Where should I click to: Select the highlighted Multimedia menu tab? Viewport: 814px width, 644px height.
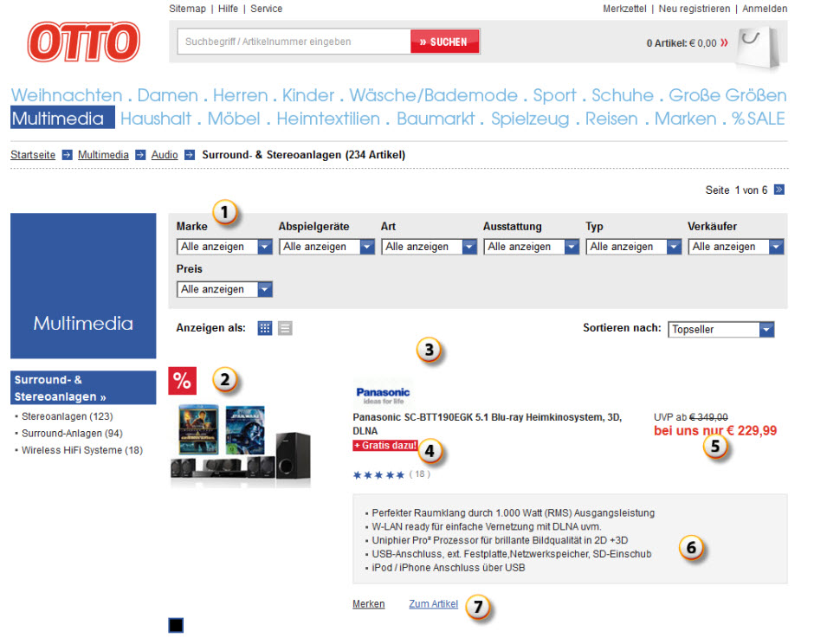coord(63,119)
